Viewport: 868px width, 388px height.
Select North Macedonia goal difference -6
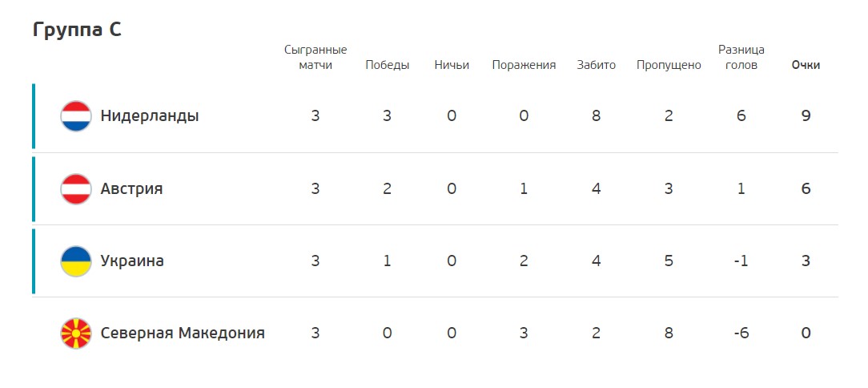[741, 333]
